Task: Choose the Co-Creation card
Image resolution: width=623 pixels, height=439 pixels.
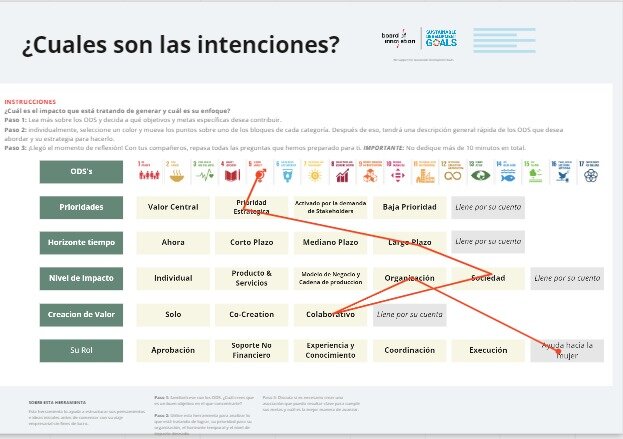Action: (x=252, y=315)
